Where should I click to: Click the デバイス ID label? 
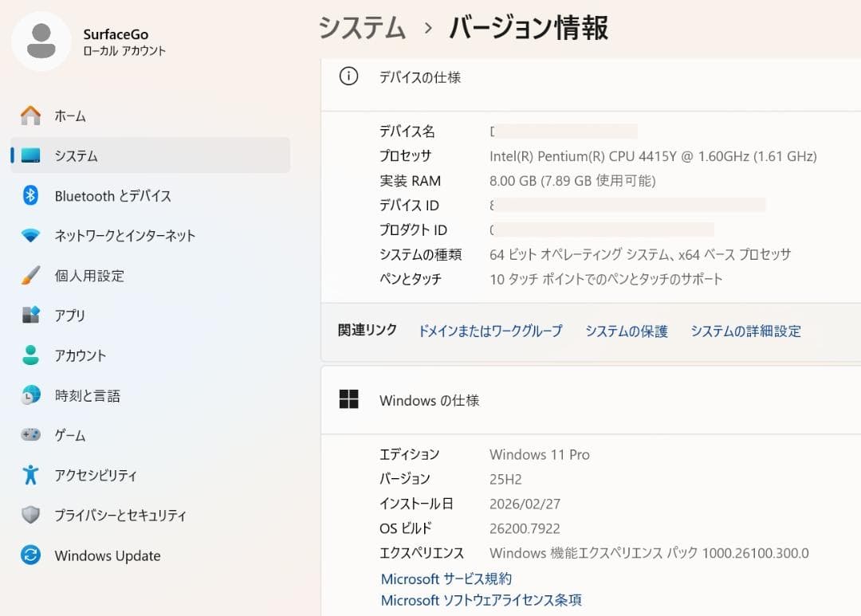pos(409,206)
